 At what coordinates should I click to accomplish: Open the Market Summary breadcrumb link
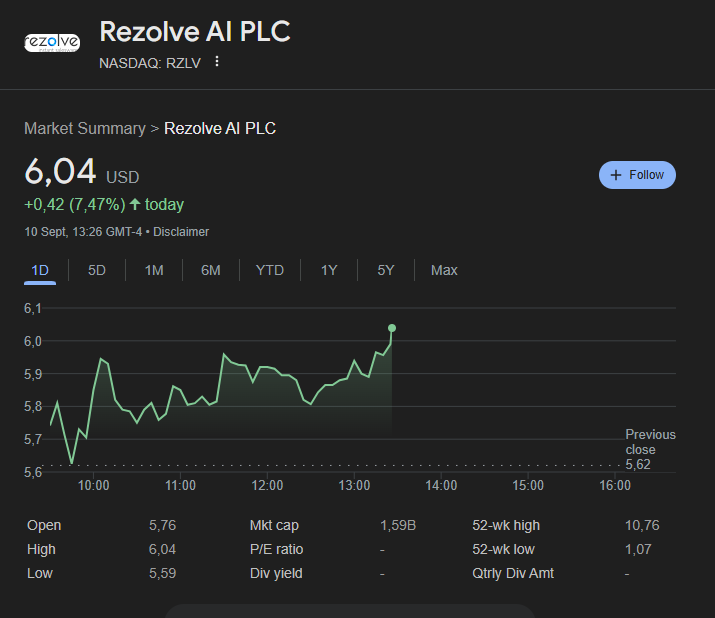(x=85, y=129)
